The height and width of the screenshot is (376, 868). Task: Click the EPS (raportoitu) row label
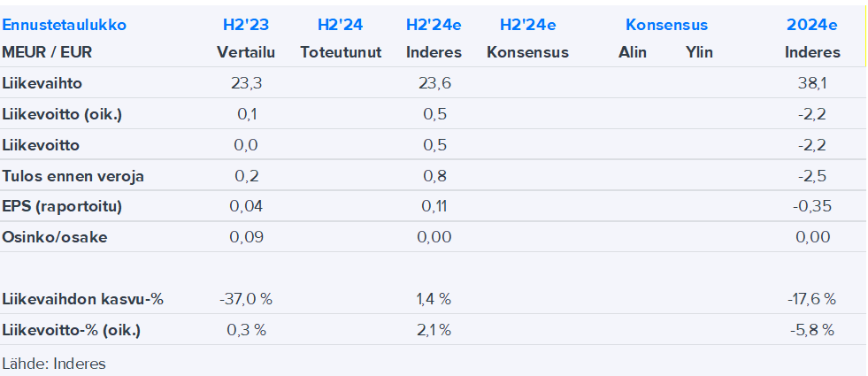(x=62, y=206)
